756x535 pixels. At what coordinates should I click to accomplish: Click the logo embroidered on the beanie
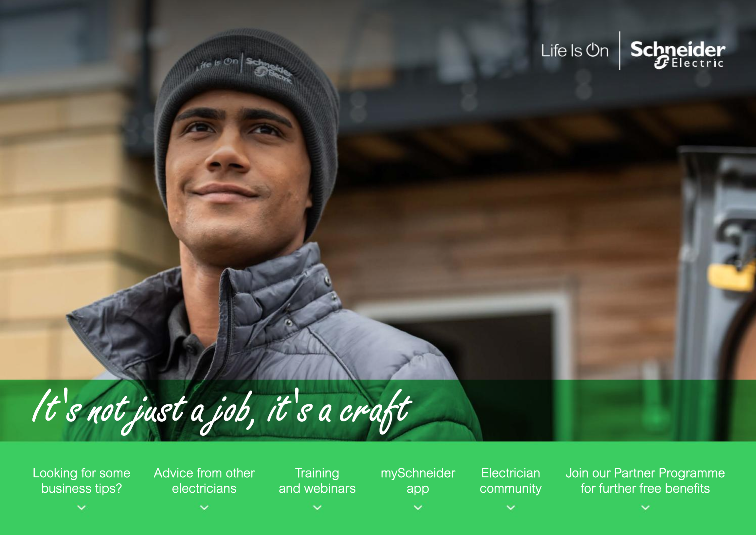tap(244, 67)
